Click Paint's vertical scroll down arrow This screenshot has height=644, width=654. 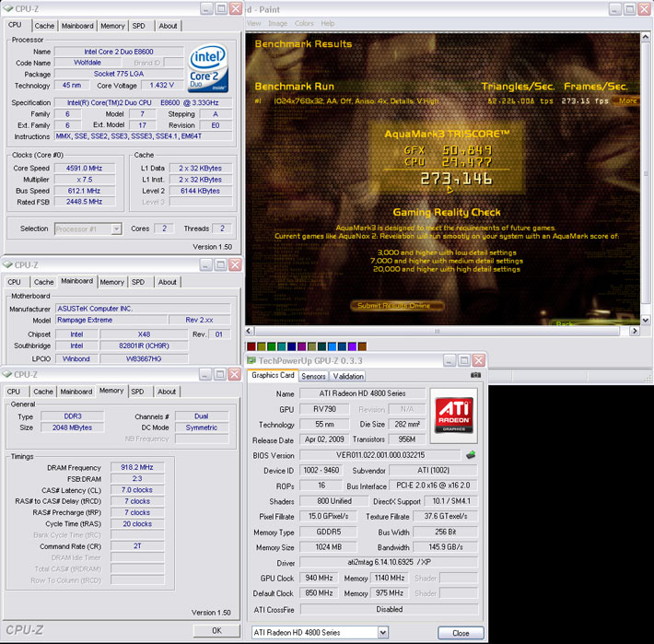click(x=645, y=321)
